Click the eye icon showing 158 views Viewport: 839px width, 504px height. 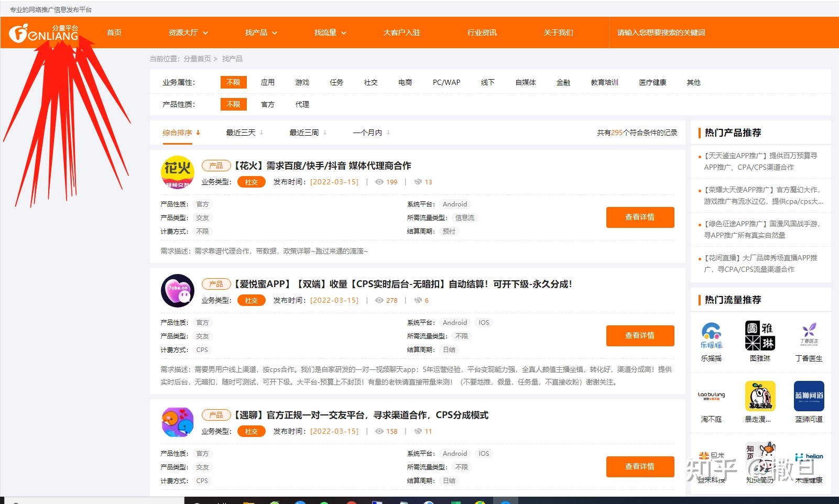click(379, 431)
